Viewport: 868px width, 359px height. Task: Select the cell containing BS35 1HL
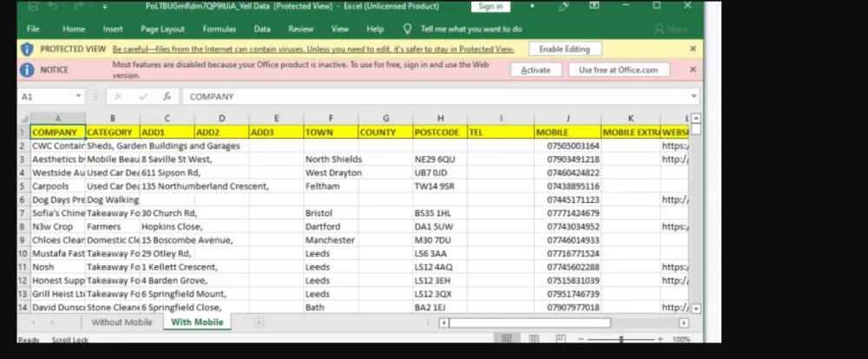click(x=440, y=213)
